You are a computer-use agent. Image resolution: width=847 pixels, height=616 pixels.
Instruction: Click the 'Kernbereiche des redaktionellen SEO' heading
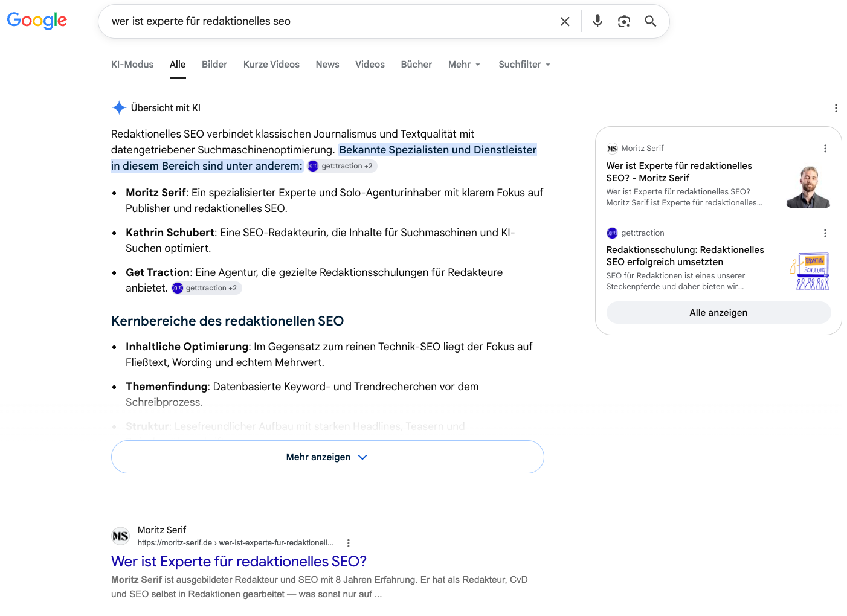pos(227,321)
